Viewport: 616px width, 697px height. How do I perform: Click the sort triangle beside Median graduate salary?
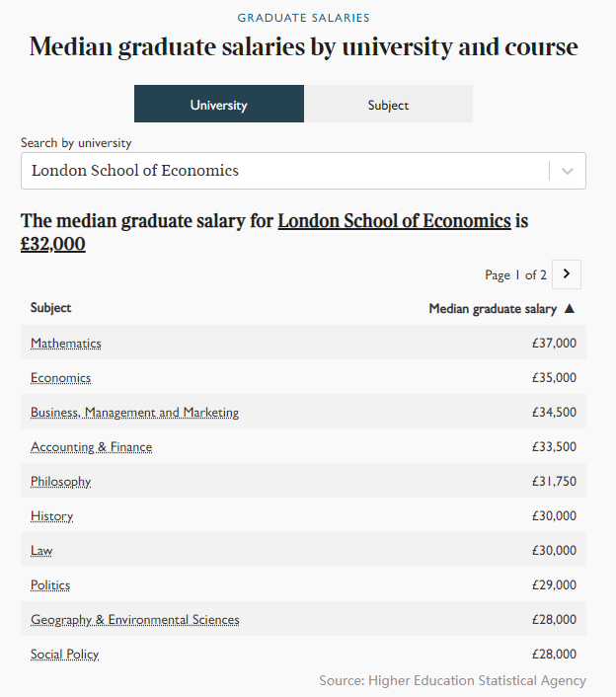click(570, 309)
